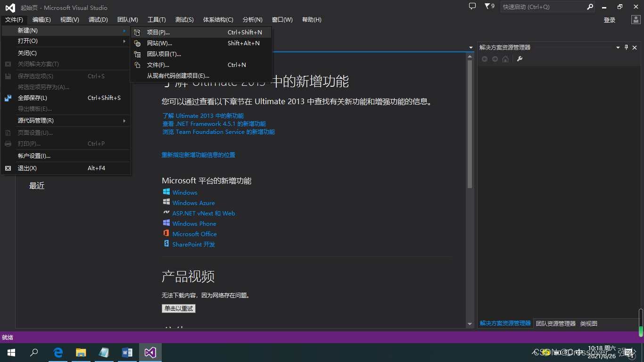Click Visual Studio taskbar icon
This screenshot has width=644, height=362.
click(150, 353)
